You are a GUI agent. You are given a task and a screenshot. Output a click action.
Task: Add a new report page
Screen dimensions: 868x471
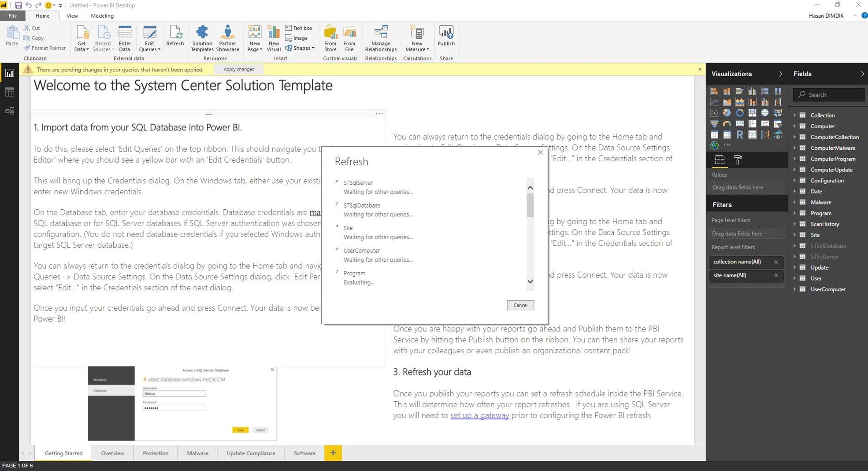(x=333, y=453)
